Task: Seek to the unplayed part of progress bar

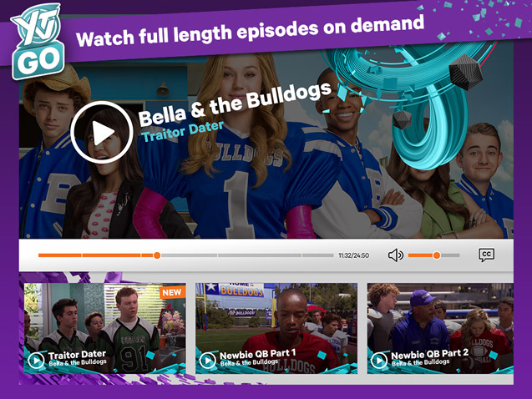Action: [x=247, y=255]
